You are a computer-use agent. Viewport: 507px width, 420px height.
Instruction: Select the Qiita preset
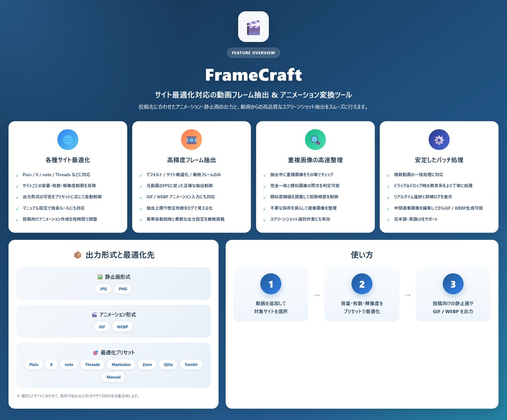click(x=168, y=365)
